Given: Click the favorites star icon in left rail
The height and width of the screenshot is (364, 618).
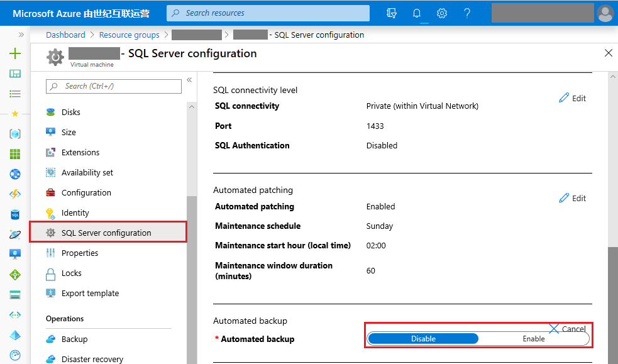Looking at the screenshot, I should tap(15, 114).
